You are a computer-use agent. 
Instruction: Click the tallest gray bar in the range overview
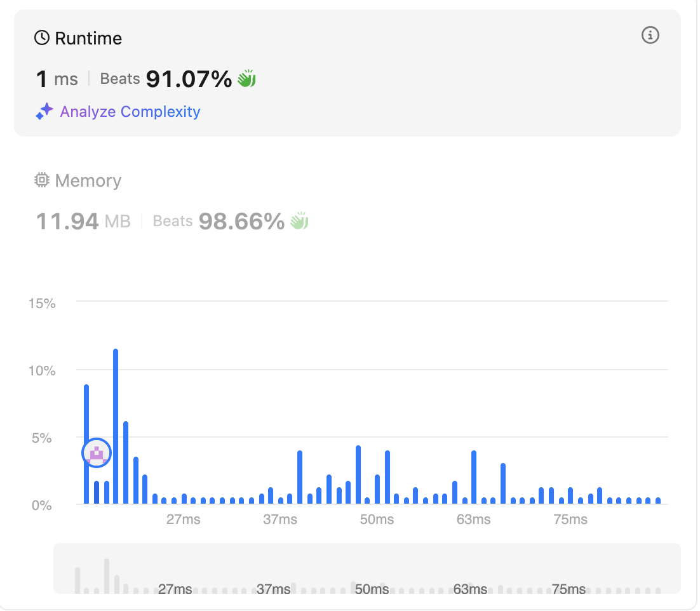point(107,575)
